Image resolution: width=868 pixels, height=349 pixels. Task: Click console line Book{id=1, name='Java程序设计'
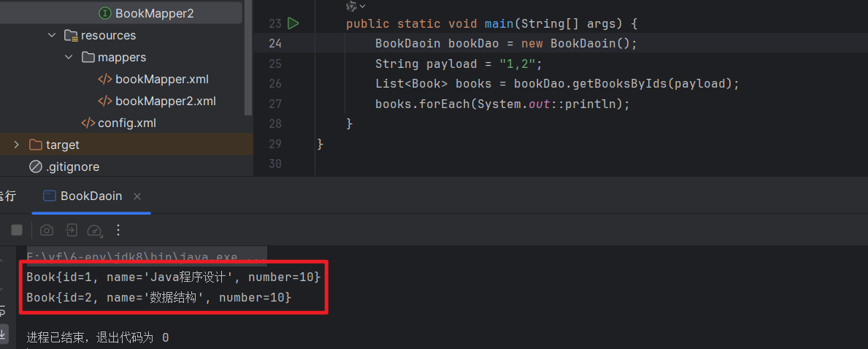tap(173, 277)
